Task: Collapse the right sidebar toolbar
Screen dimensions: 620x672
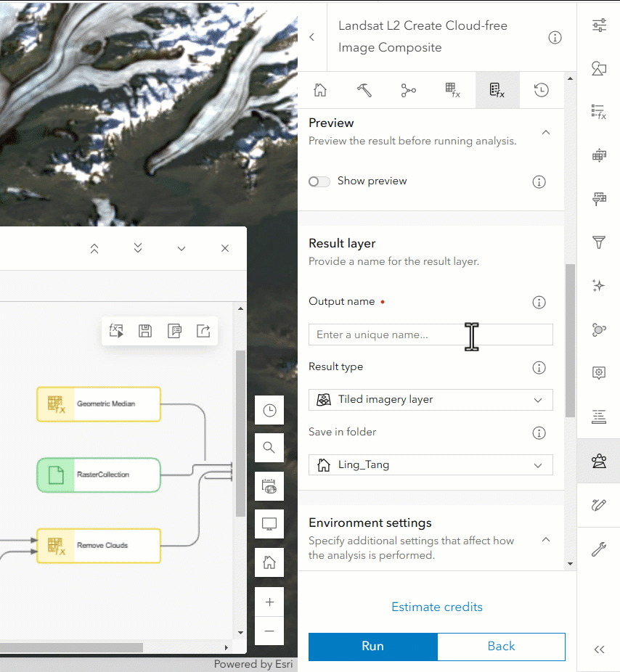Action: [x=600, y=650]
